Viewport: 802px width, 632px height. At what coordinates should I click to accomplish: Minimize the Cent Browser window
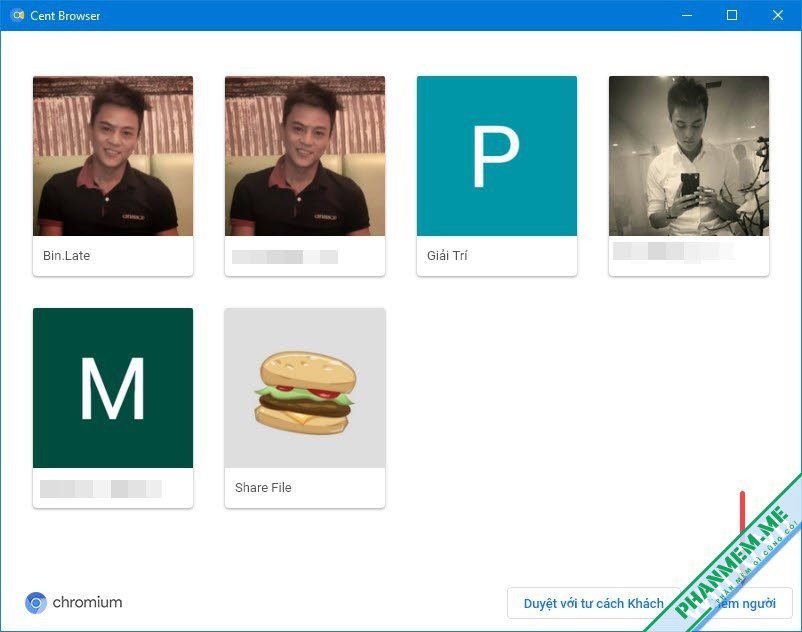pos(687,15)
